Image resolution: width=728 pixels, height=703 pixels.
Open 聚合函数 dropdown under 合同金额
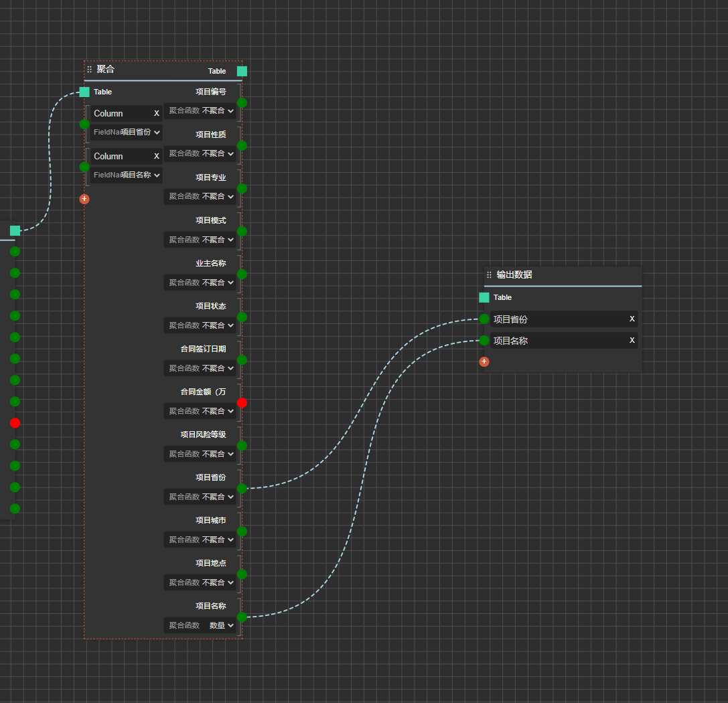200,411
